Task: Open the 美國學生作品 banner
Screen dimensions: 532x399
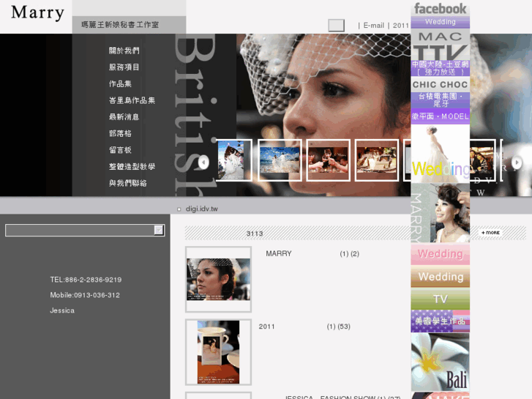Action: point(440,321)
